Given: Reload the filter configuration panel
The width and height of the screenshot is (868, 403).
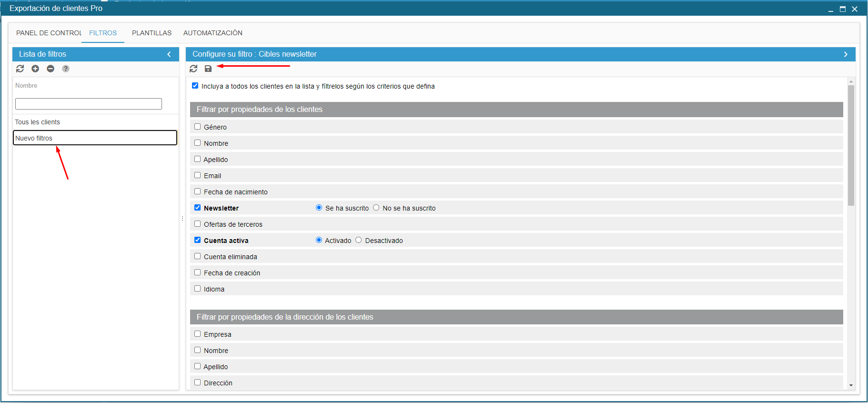Looking at the screenshot, I should 193,69.
